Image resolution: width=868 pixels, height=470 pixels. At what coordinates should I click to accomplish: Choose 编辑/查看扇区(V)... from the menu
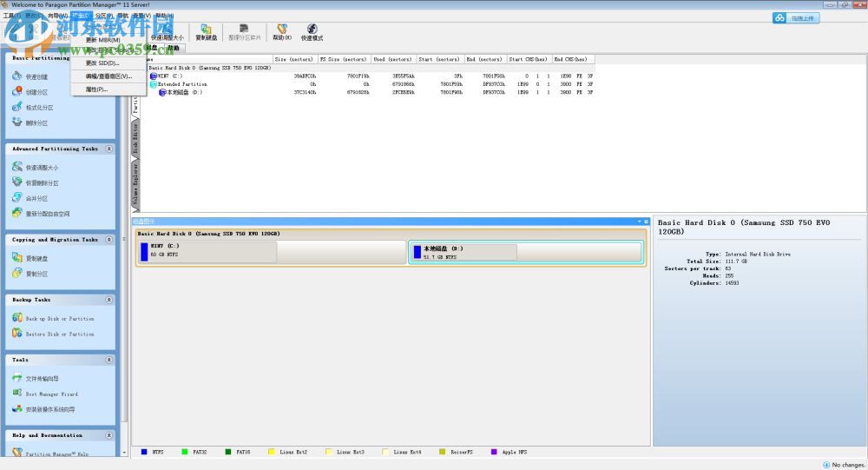(108, 76)
